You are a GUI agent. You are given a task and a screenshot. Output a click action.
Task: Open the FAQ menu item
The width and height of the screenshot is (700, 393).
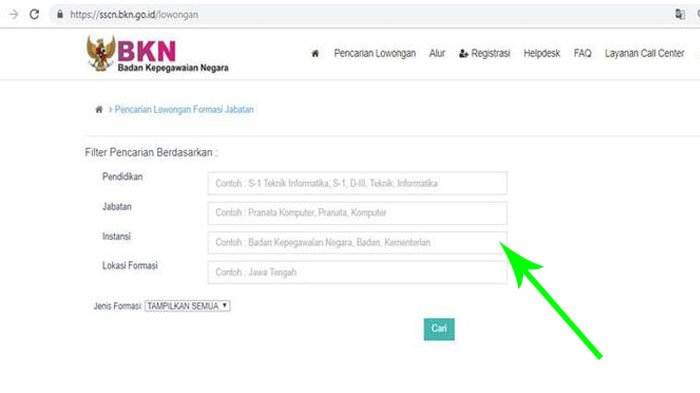click(x=583, y=54)
